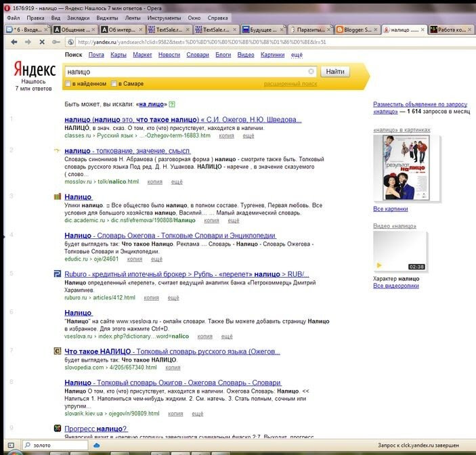Expand the 'ещё' services link
This screenshot has width=476, height=455.
[297, 55]
